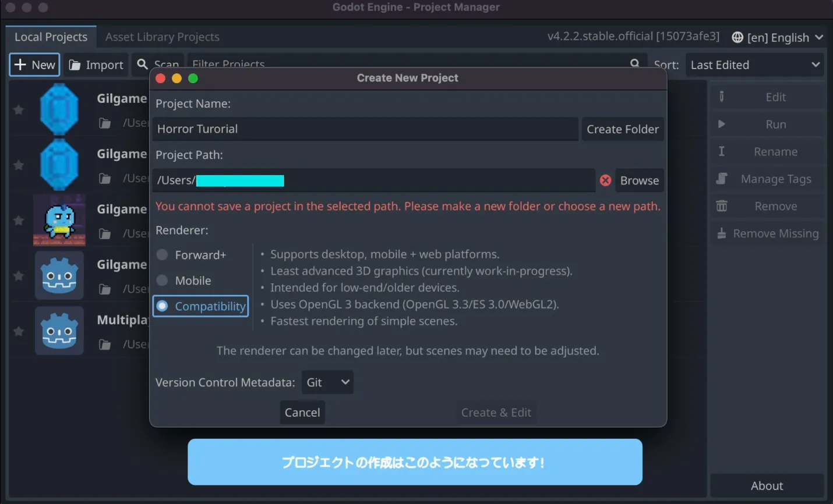The image size is (833, 504).
Task: Click the star icon beside the first Gilgame project
Action: 19,110
